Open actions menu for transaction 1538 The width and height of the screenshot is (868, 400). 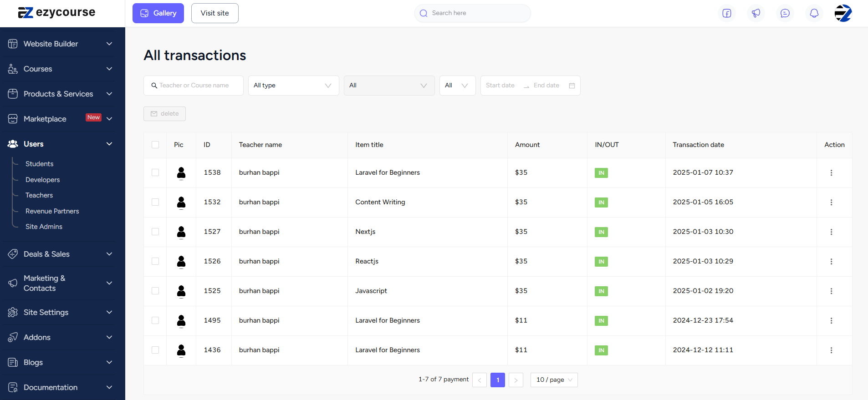pyautogui.click(x=831, y=173)
